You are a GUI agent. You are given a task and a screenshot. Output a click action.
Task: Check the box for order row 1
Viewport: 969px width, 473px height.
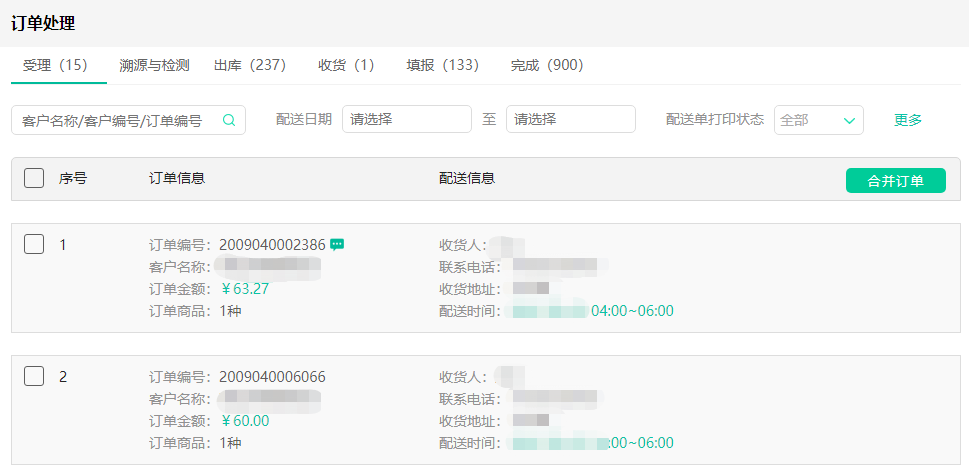pos(34,244)
